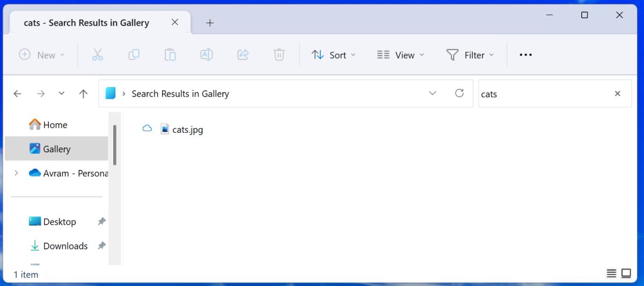Switch to details view in status bar
Screen dimensions: 644x286
tap(611, 274)
